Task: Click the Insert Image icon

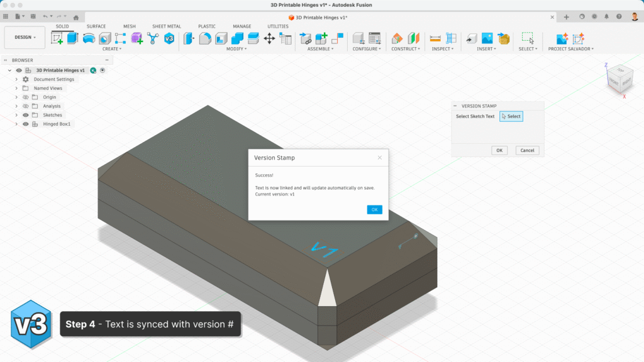Action: 487,38
